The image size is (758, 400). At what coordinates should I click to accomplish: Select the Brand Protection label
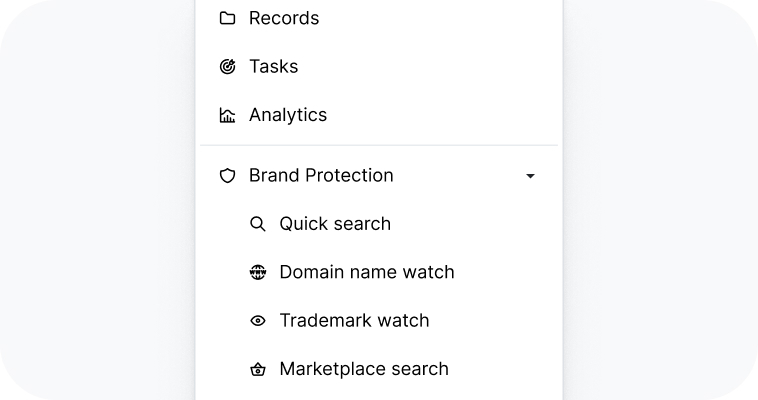tap(321, 176)
